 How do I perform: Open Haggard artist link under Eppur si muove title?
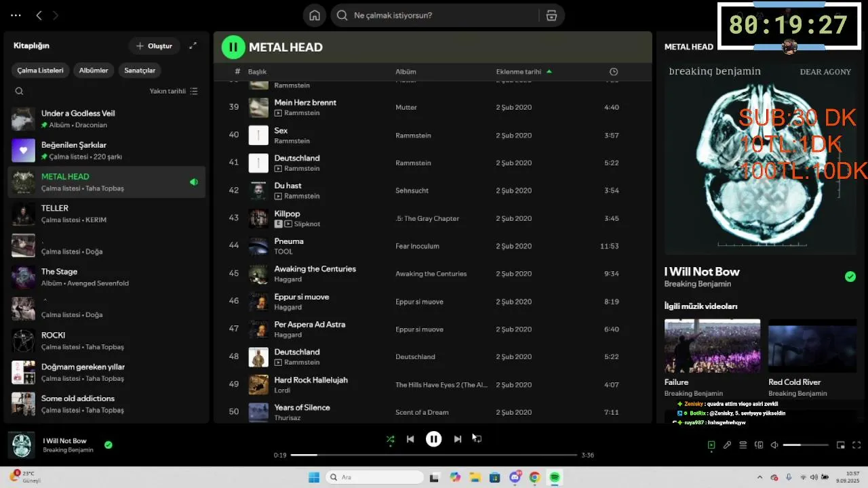pos(288,307)
